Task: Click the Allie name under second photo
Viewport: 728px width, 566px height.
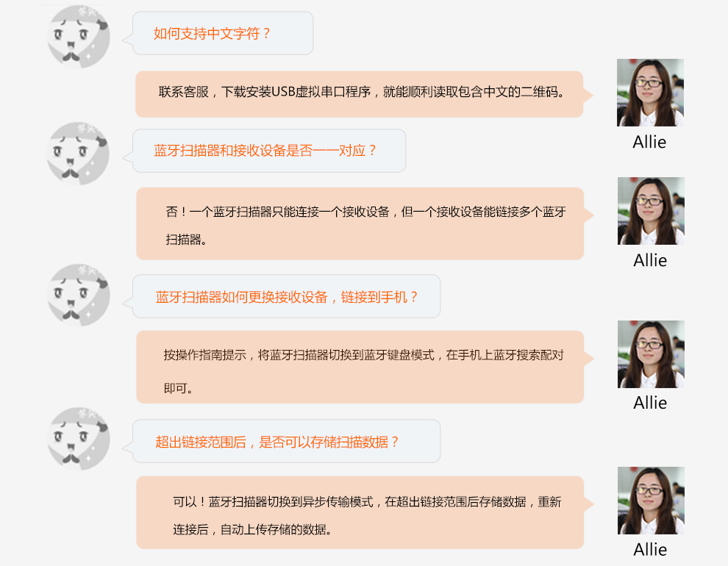Action: pos(651,260)
